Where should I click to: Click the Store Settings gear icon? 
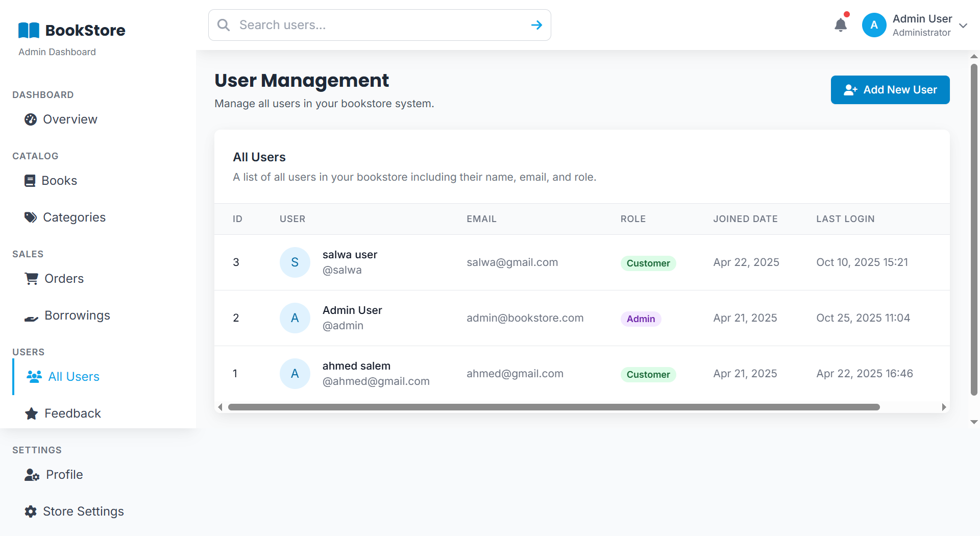31,511
